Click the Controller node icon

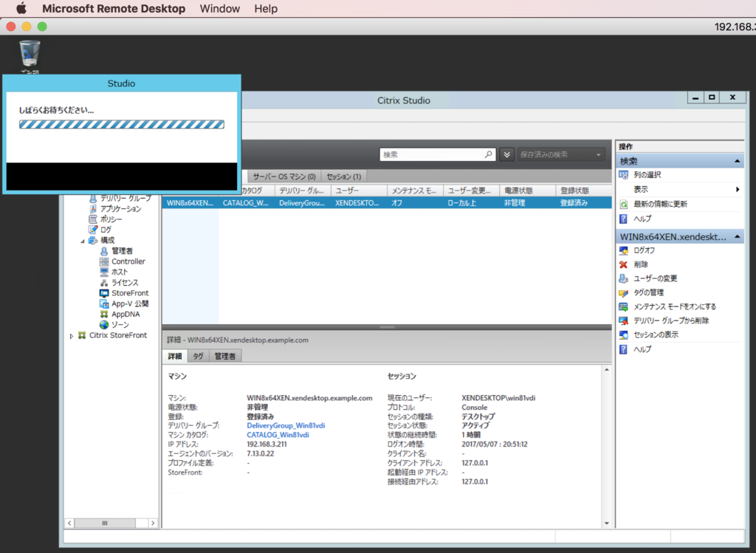point(104,261)
